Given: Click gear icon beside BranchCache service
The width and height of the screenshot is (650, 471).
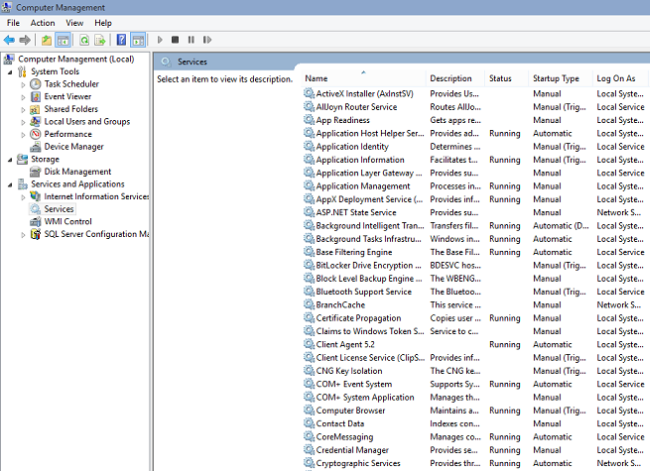Looking at the screenshot, I should pyautogui.click(x=309, y=304).
